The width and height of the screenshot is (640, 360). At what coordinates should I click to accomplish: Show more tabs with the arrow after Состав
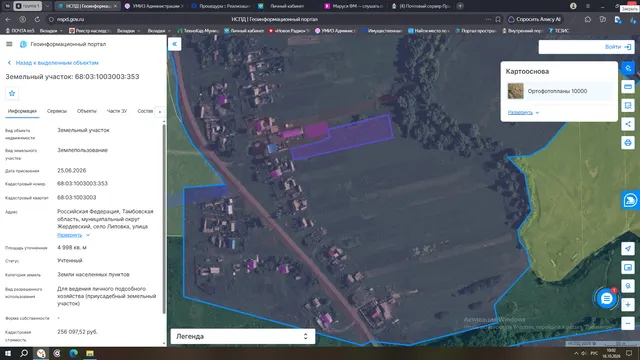coord(160,111)
